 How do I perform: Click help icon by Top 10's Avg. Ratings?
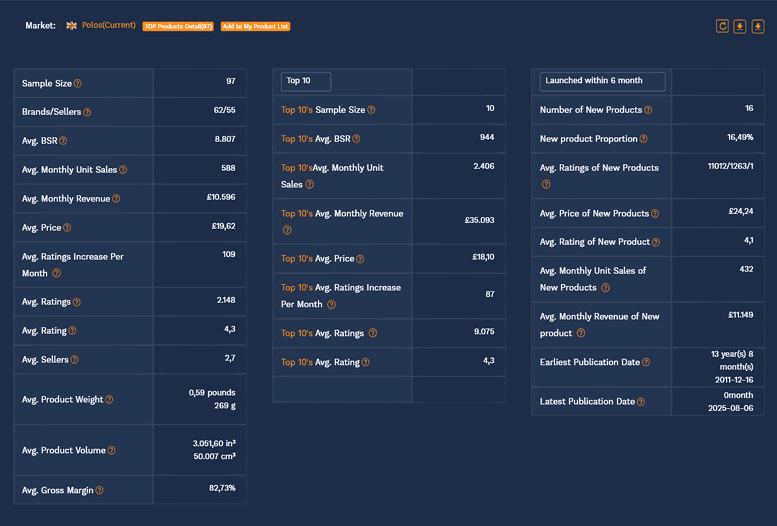[373, 333]
